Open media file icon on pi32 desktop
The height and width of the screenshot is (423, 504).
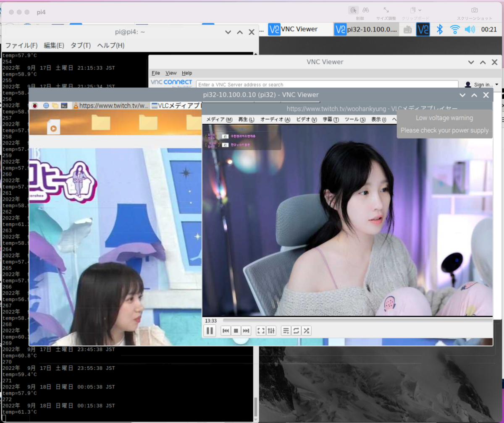coord(53,127)
